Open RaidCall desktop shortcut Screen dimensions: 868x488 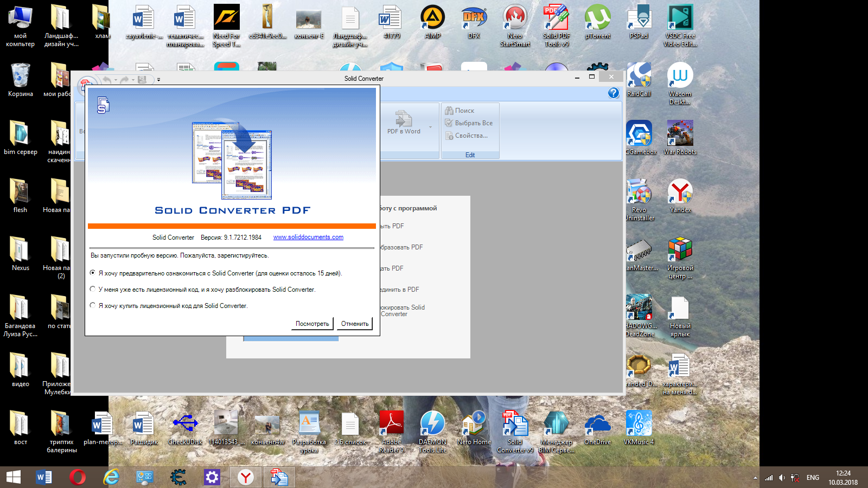coord(639,80)
